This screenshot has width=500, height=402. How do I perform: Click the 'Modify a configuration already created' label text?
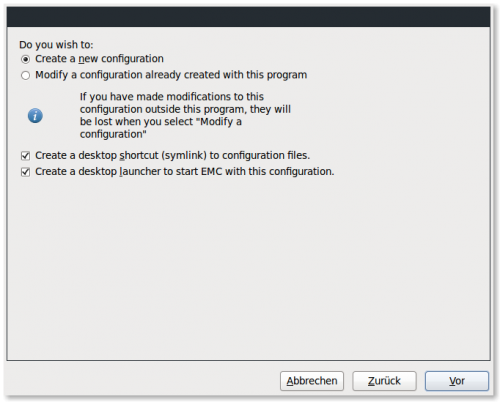coord(171,75)
